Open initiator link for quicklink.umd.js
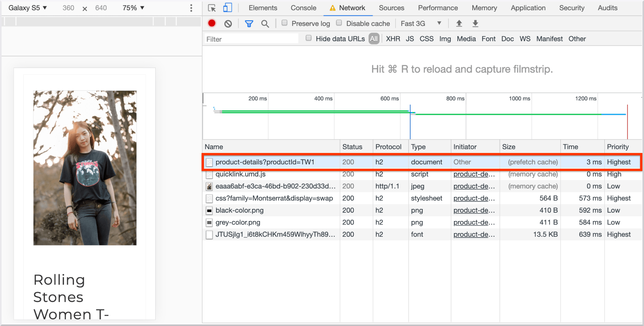This screenshot has height=326, width=644. 474,174
